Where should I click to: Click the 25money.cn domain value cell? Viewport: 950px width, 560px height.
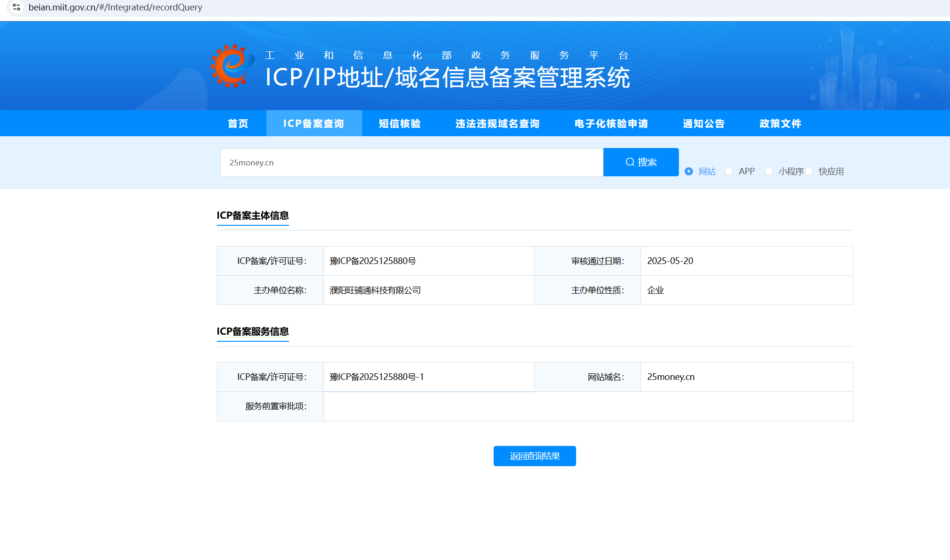coord(670,377)
